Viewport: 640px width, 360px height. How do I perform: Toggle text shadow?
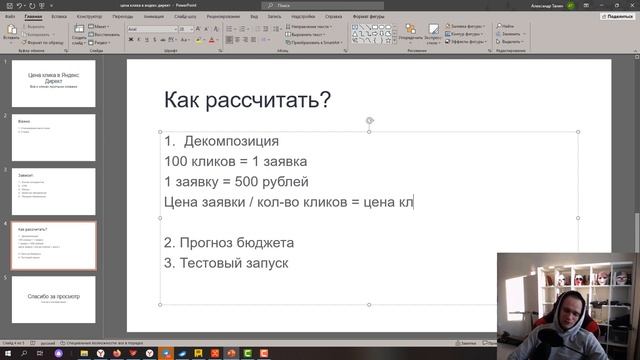pos(155,40)
